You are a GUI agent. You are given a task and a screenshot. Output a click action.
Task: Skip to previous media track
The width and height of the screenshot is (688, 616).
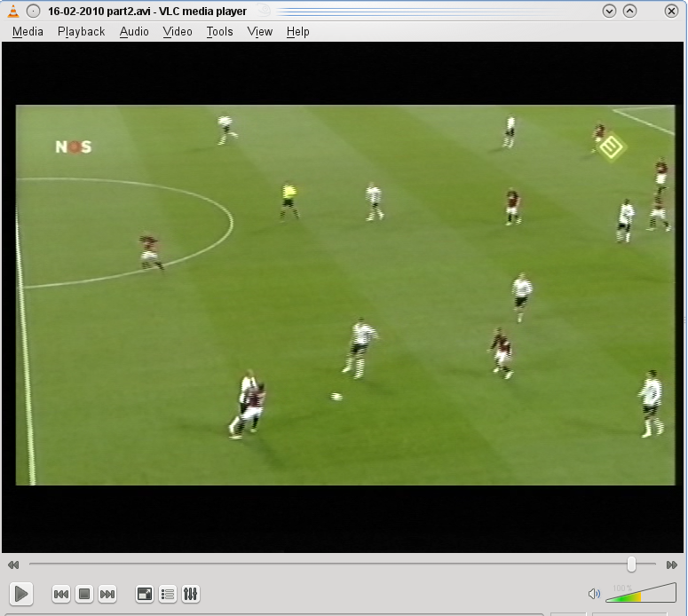[61, 594]
